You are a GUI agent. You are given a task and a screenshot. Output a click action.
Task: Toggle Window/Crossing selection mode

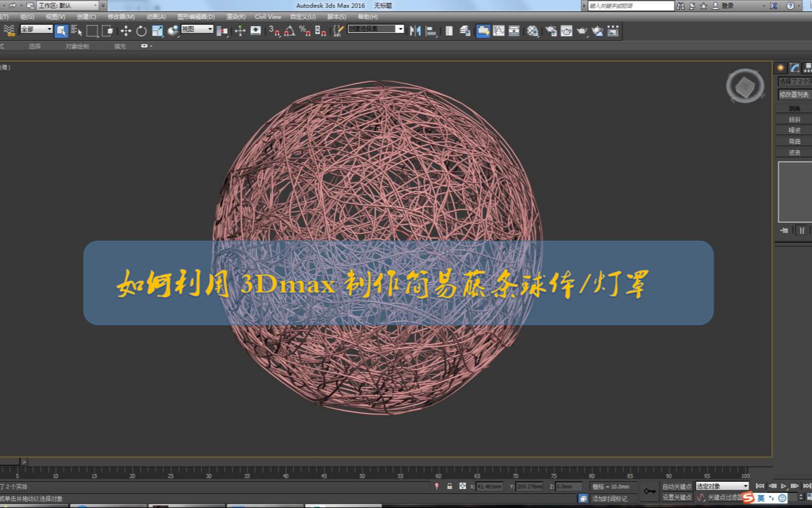107,31
